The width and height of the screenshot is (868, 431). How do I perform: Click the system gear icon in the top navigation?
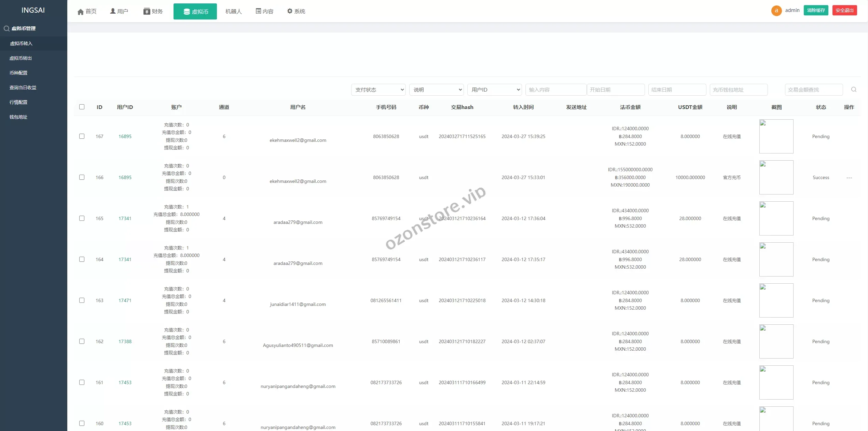[x=290, y=11]
